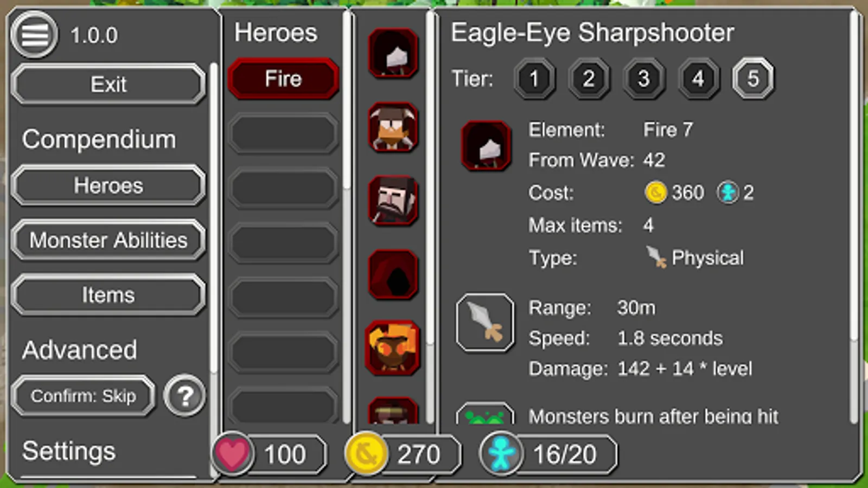Select tier 1
Image resolution: width=868 pixels, height=488 pixels.
534,79
